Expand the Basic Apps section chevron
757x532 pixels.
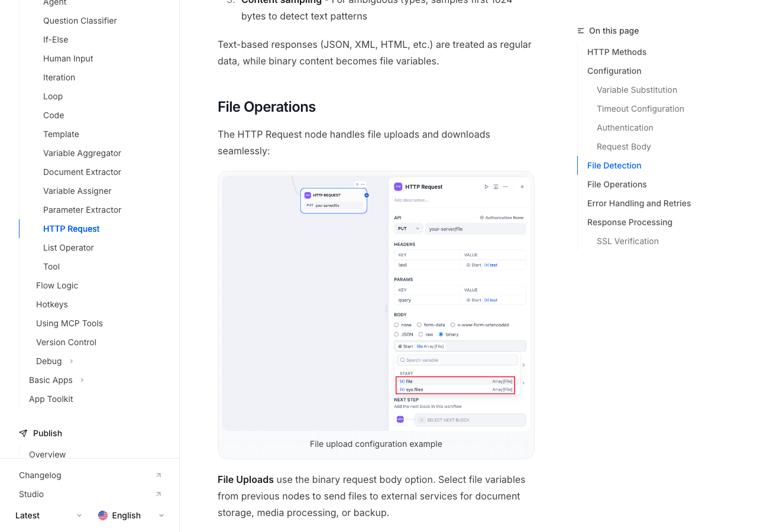[x=82, y=380]
